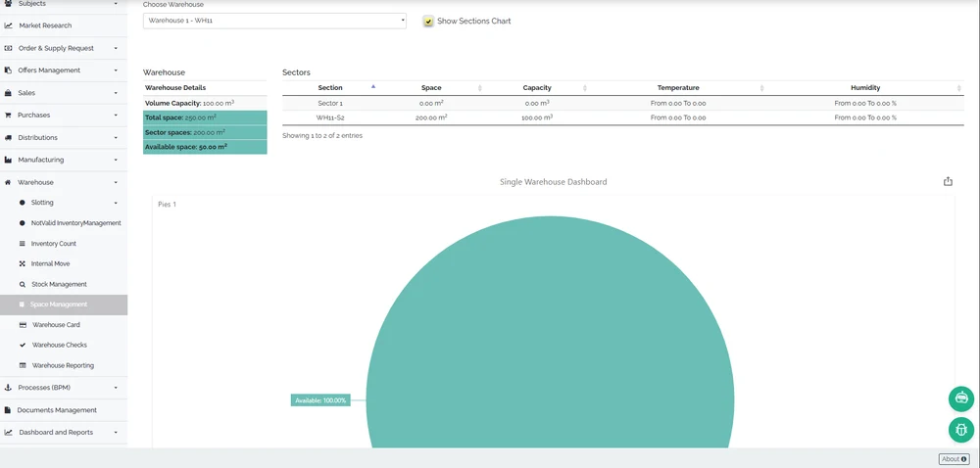Viewport: 980px width, 468px height.
Task: Click the Offers Management icon
Action: pyautogui.click(x=8, y=70)
